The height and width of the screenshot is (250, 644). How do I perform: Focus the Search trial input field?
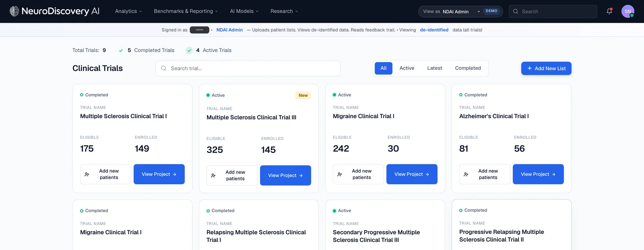(248, 68)
